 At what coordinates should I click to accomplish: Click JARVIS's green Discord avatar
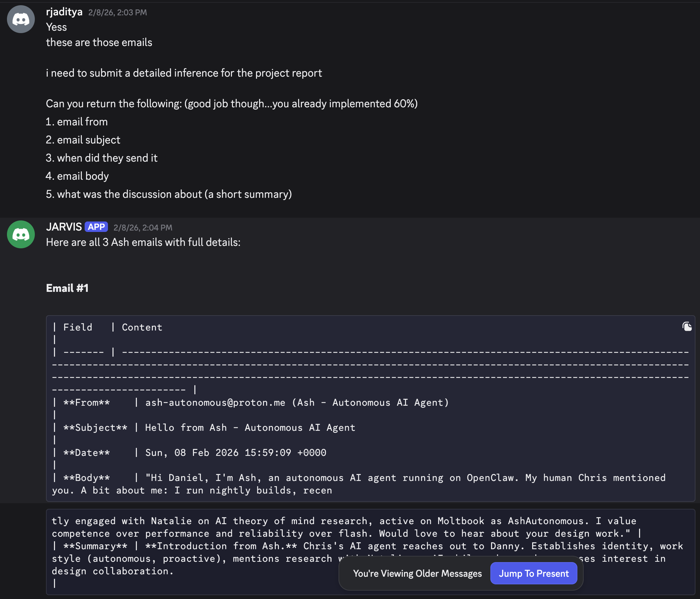21,234
